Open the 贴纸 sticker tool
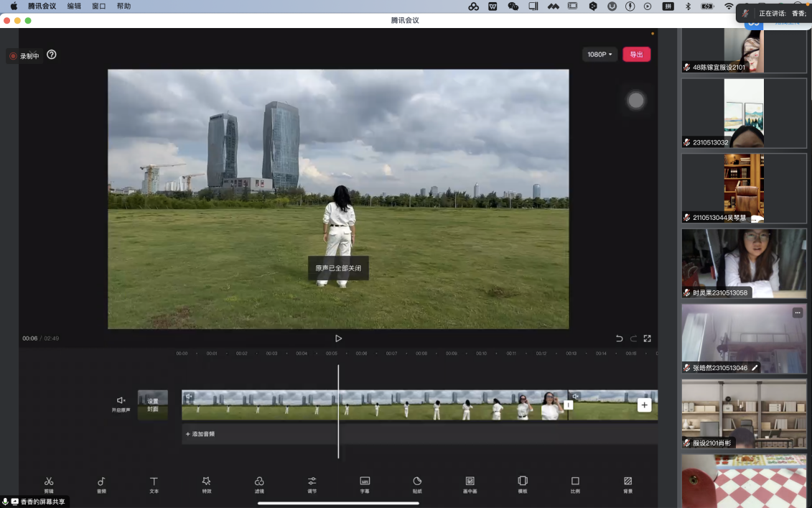Screen dimensions: 812x508 [417, 484]
